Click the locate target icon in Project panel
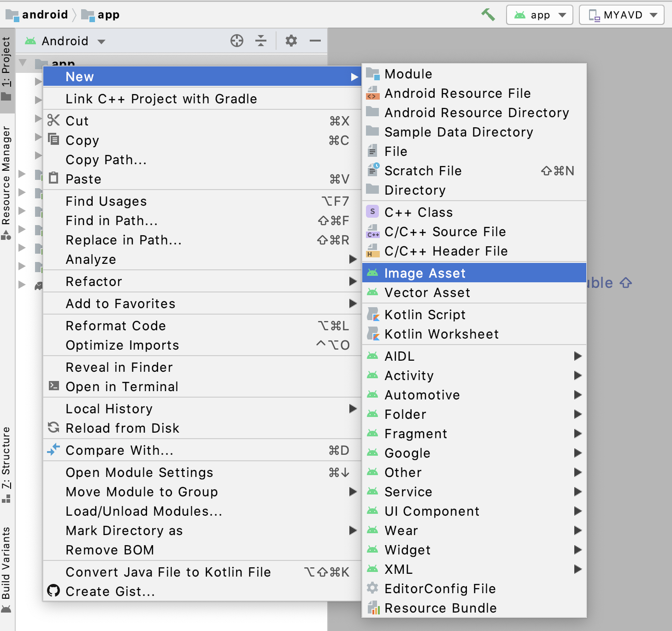Screen dimensions: 672x631 point(237,41)
